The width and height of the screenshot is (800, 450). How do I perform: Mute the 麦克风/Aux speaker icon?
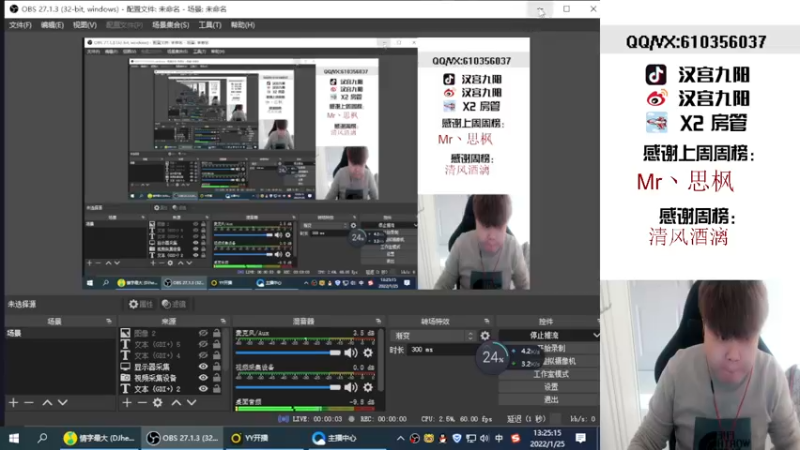[351, 353]
